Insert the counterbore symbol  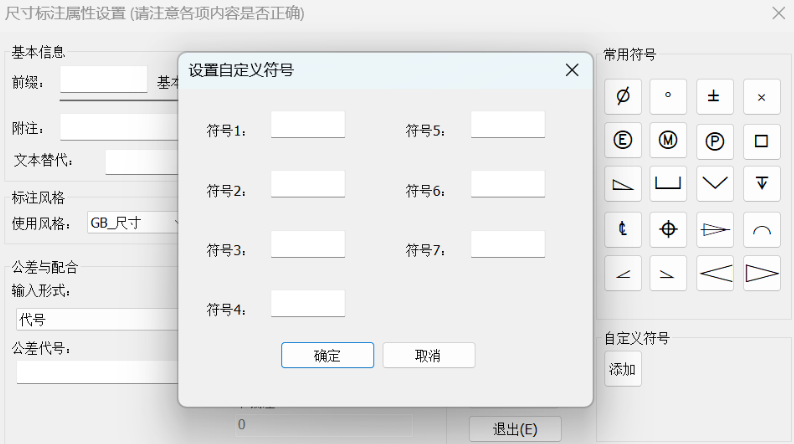click(668, 184)
